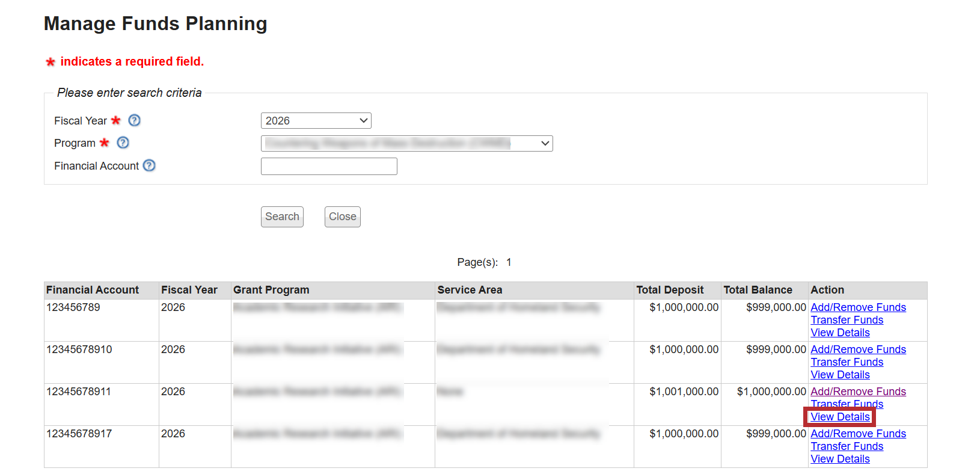View Details for account 12345678910
Viewport: 980px width, 474px height.
click(x=840, y=375)
